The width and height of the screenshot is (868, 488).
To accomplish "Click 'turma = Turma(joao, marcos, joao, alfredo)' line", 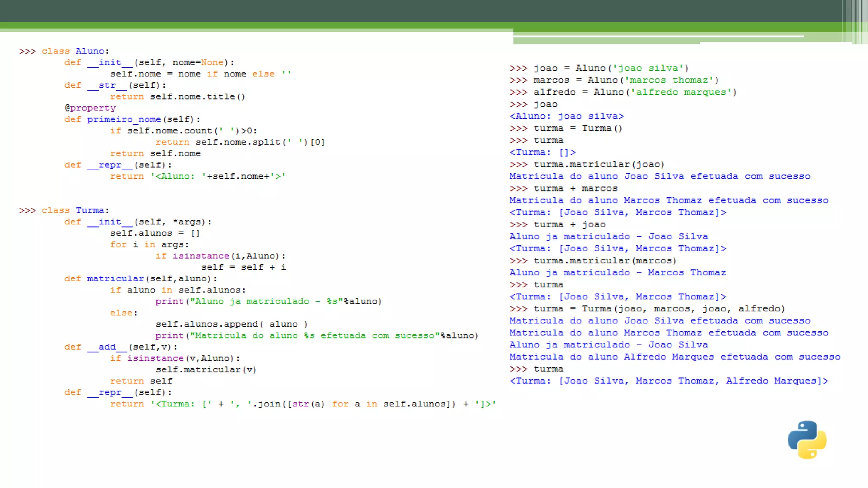I will 659,309.
